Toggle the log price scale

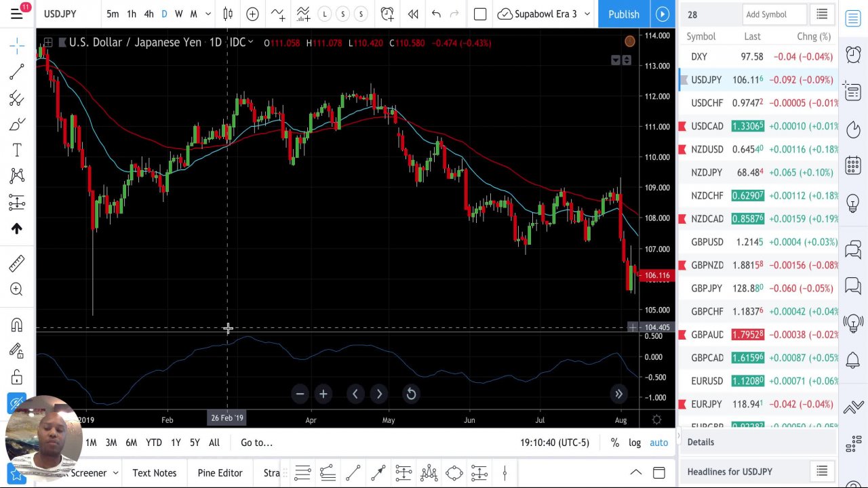point(635,443)
